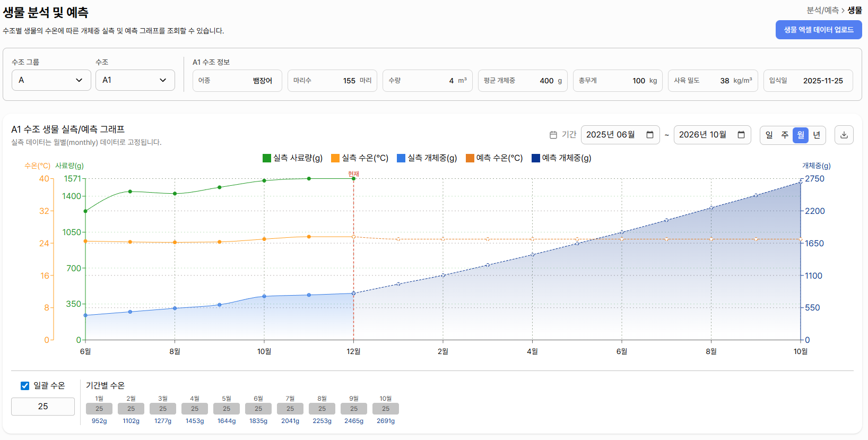
Task: Select the 일 period tab
Action: coord(769,135)
